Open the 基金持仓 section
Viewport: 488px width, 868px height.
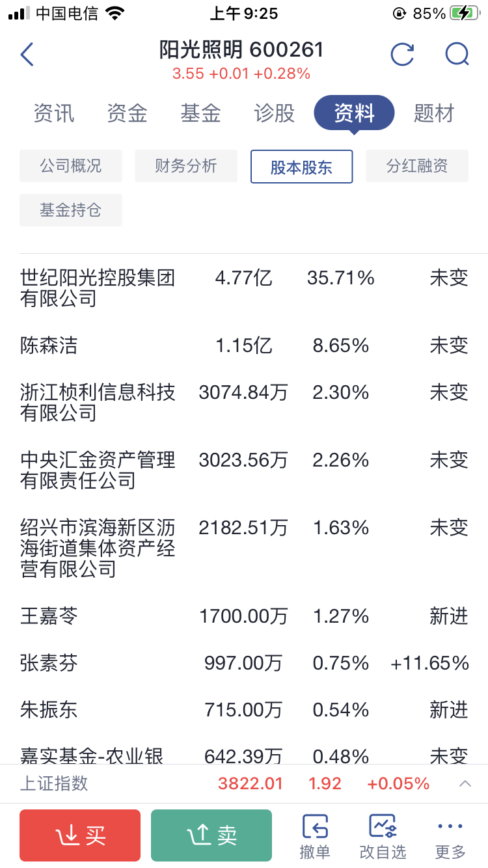pos(70,210)
